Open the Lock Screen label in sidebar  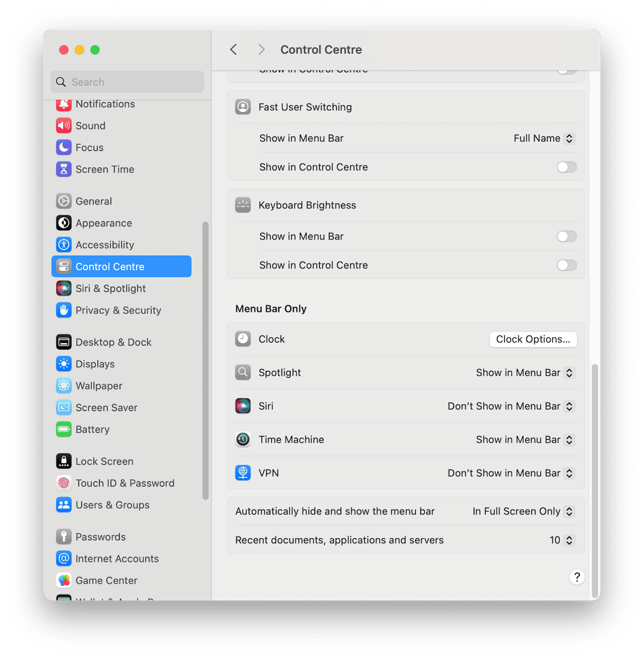click(104, 461)
